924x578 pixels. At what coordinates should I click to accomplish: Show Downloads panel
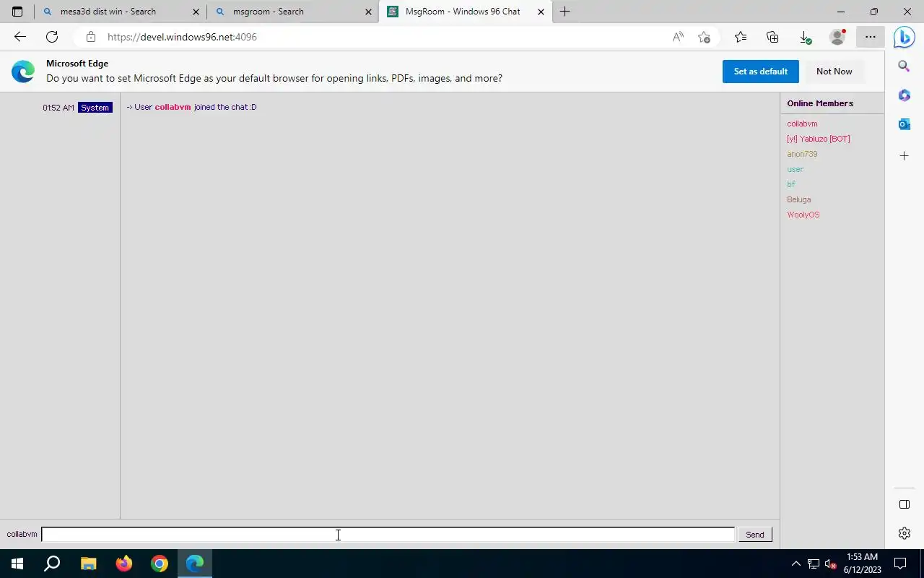coord(805,37)
